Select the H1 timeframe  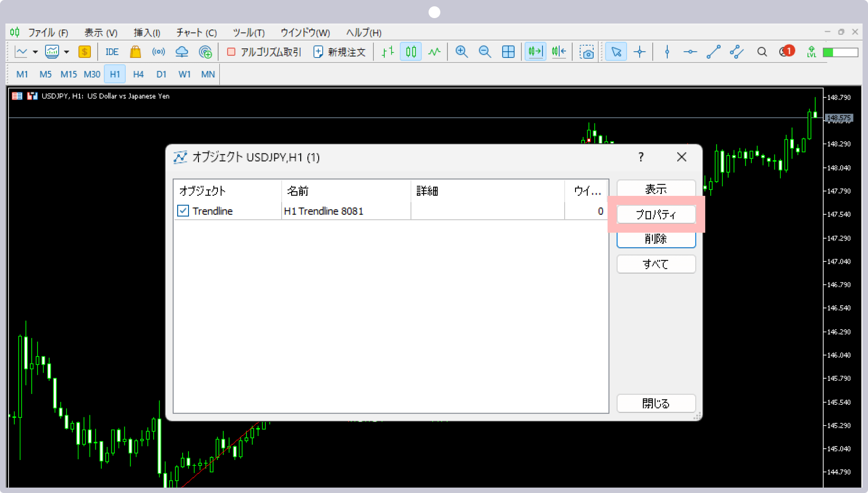coord(115,74)
